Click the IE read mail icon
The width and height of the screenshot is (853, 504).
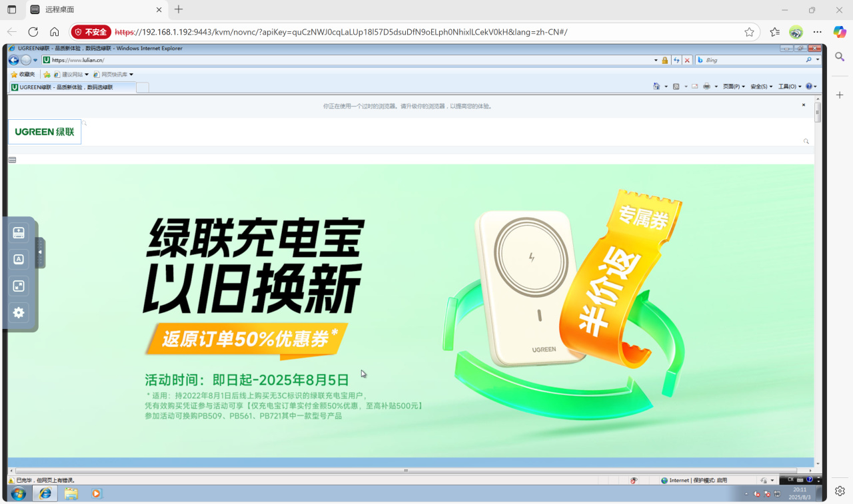[x=695, y=87]
